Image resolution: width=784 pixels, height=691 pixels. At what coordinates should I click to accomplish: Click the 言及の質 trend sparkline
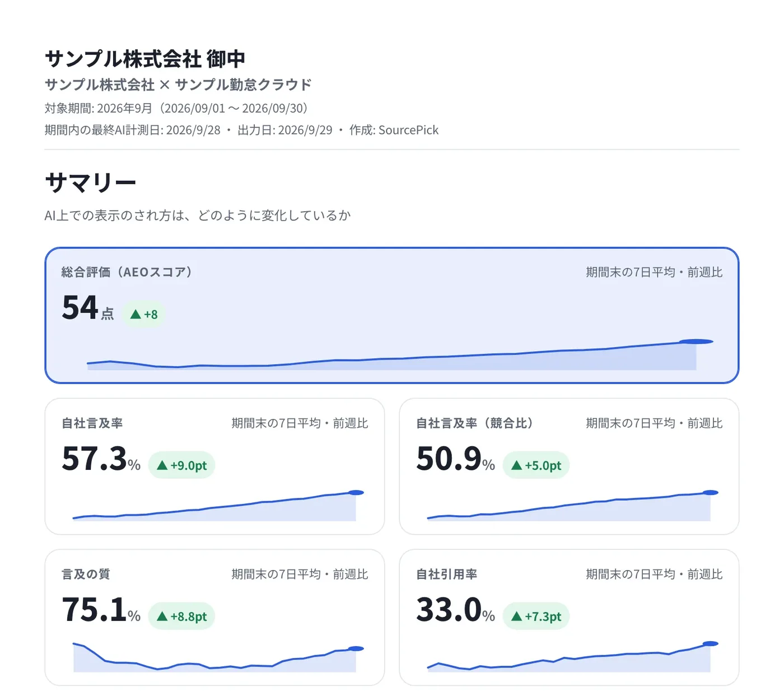[x=218, y=656]
